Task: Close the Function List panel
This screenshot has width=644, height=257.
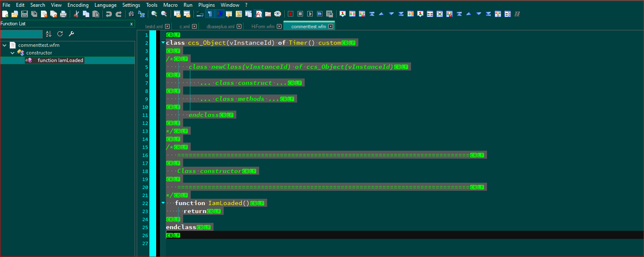Action: pyautogui.click(x=131, y=24)
